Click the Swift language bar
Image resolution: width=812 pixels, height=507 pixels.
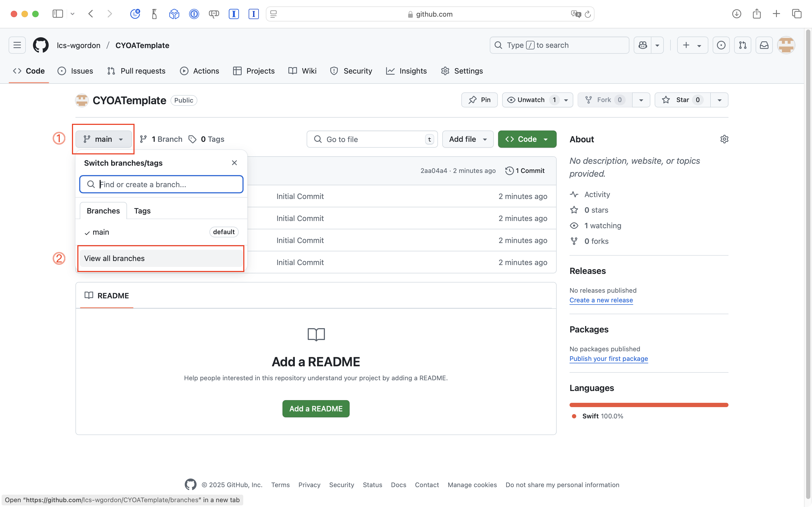pos(648,405)
